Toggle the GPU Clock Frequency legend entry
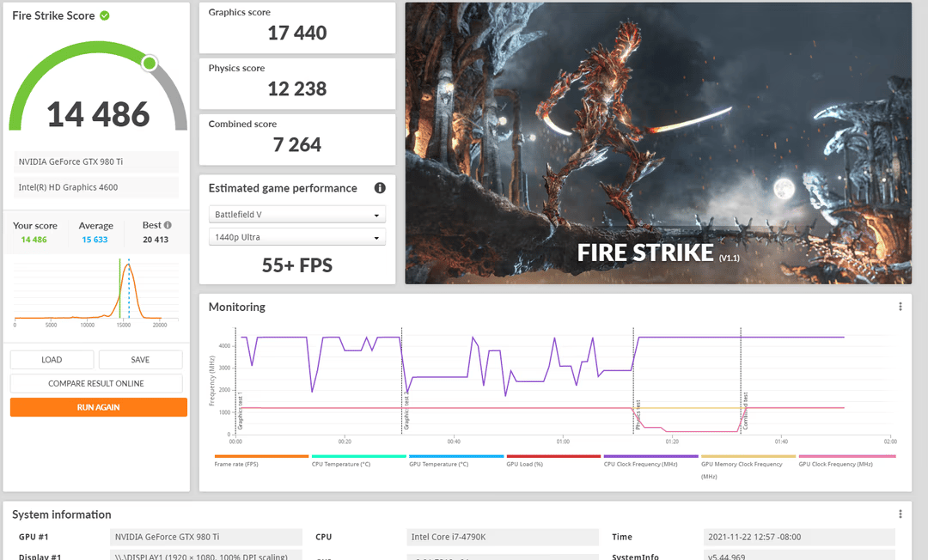 [x=846, y=460]
